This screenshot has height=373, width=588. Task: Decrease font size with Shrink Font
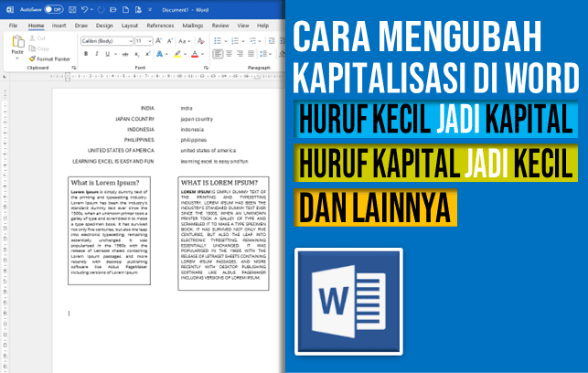tap(169, 41)
